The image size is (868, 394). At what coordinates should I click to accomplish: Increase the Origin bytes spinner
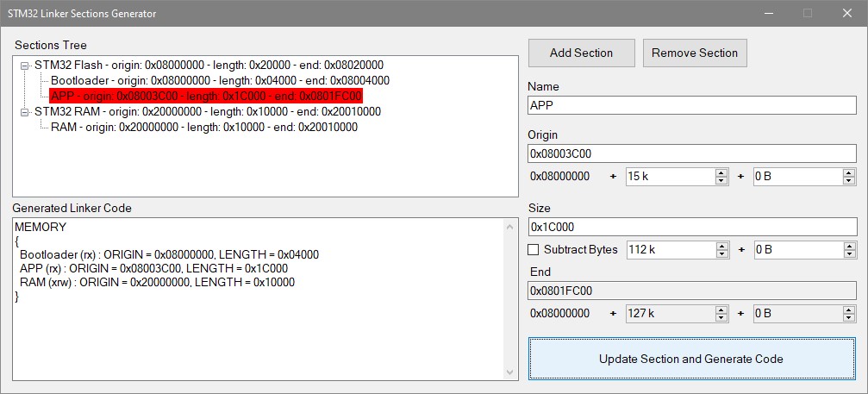pyautogui.click(x=849, y=172)
